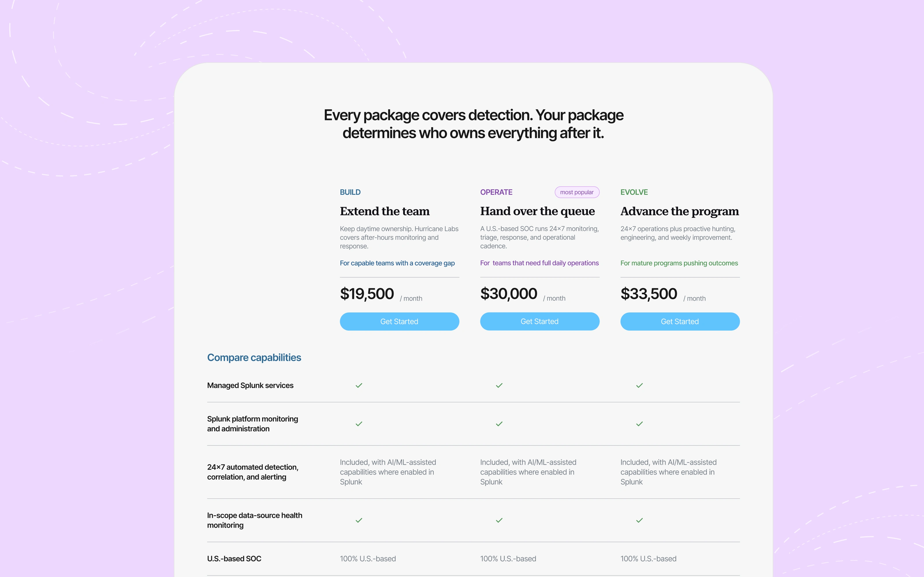Click the Build checkmark for Managed Splunk services
The height and width of the screenshot is (577, 924).
pos(359,385)
